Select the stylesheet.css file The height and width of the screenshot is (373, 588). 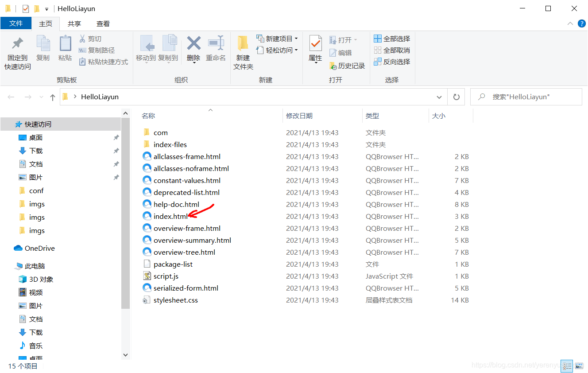(x=176, y=300)
